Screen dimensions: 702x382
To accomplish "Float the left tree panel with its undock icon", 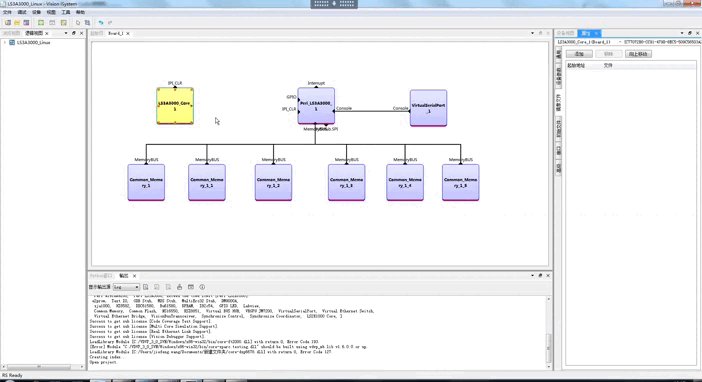I will (x=74, y=33).
